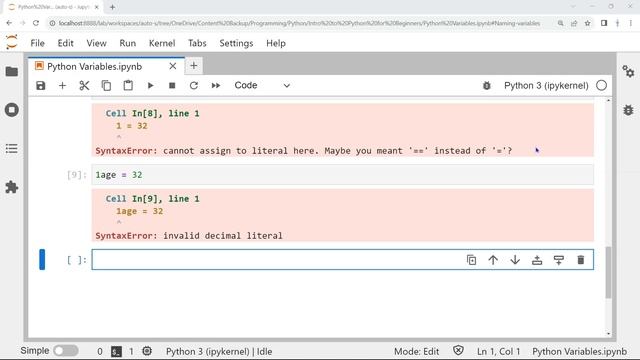Restart kernel and run all cells
This screenshot has width=640, height=360.
coord(216,85)
